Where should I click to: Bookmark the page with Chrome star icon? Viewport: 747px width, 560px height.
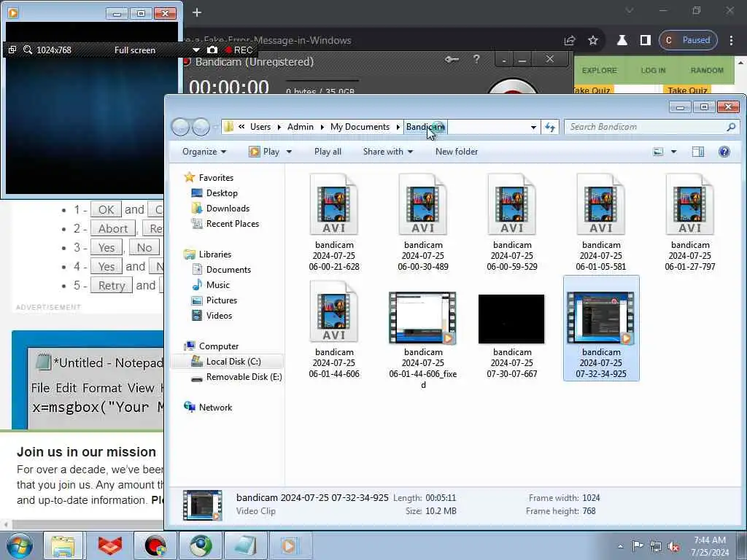(592, 41)
